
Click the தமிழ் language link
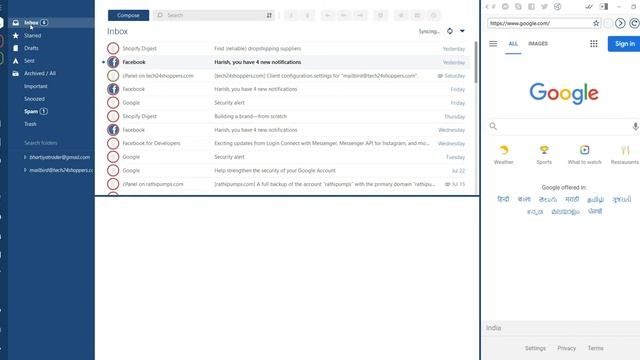tap(595, 199)
